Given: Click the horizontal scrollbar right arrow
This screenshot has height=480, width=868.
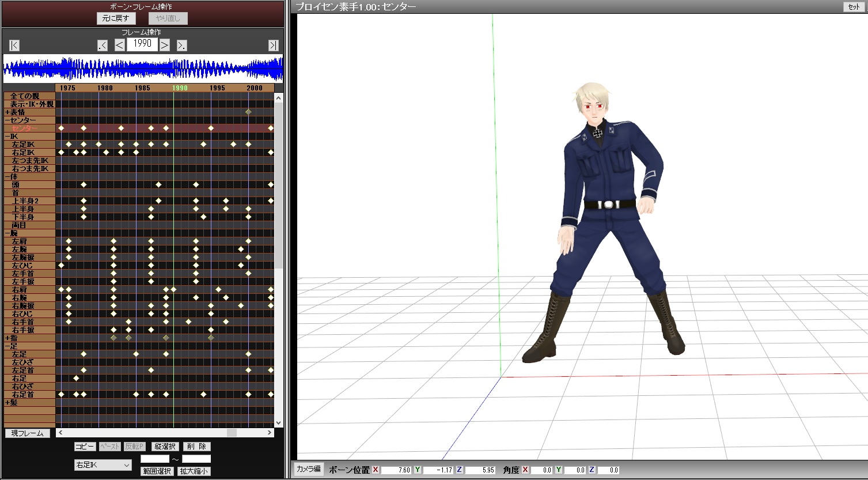Looking at the screenshot, I should [x=270, y=433].
